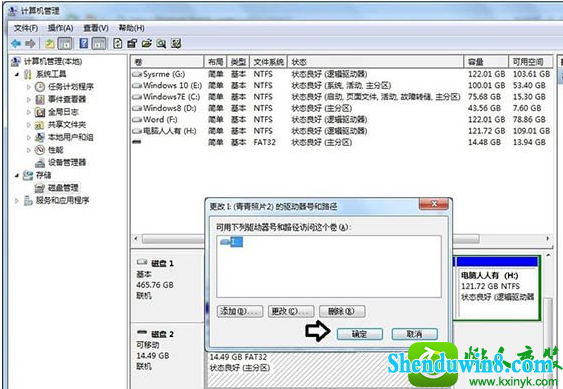This screenshot has height=389, width=563.
Task: Select the I: drive entry in list
Action: 232,242
